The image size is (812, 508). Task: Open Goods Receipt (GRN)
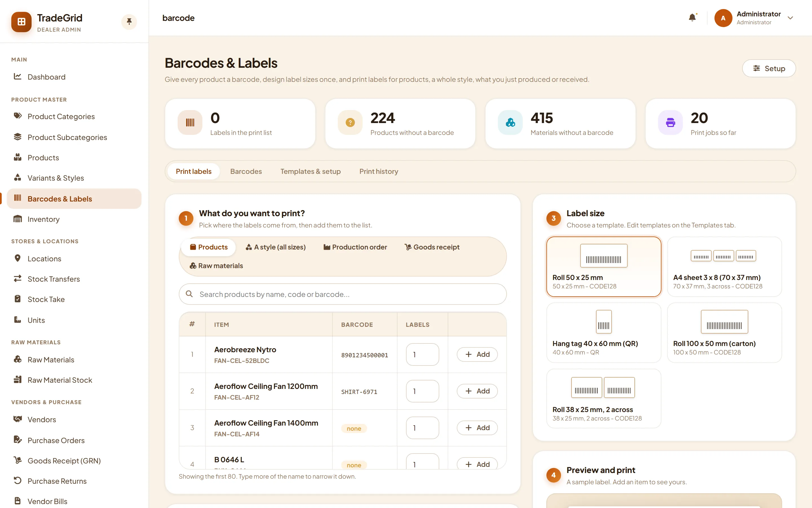pos(74,461)
